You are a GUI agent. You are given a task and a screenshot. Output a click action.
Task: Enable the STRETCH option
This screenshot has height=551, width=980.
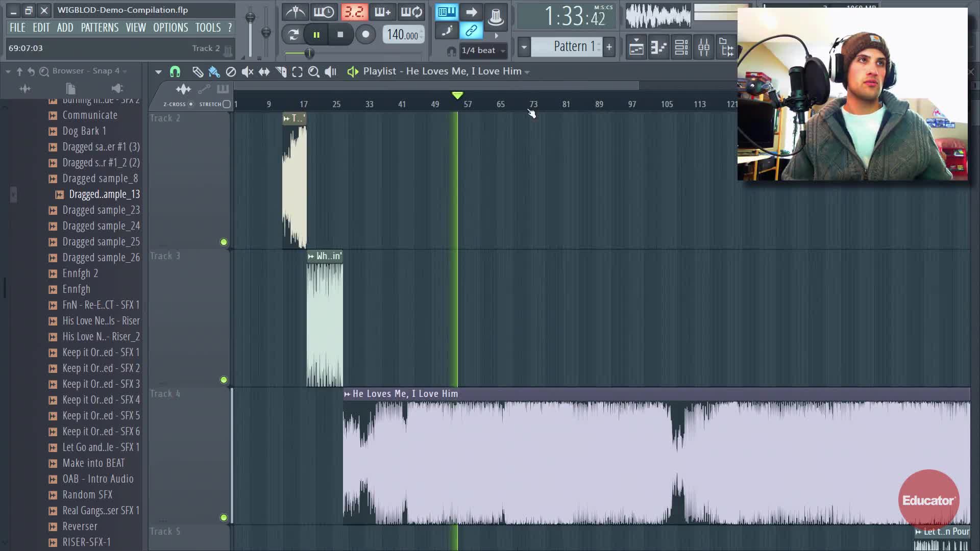pos(227,104)
